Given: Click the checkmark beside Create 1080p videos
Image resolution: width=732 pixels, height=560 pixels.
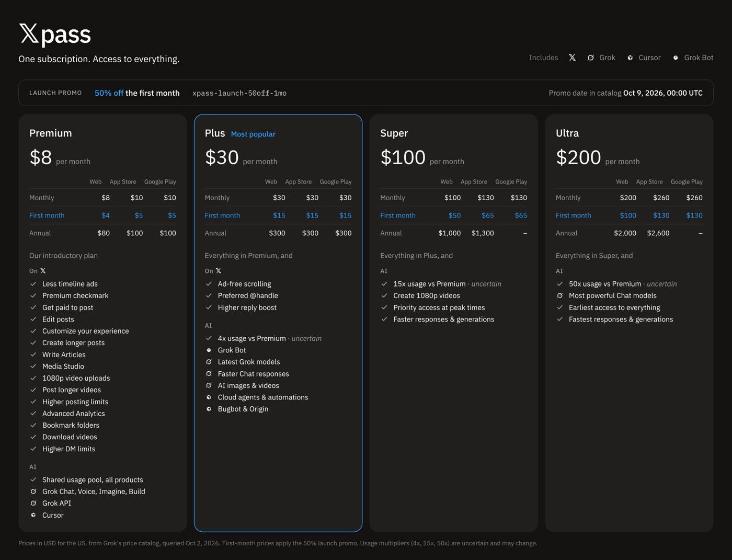Looking at the screenshot, I should [x=384, y=295].
